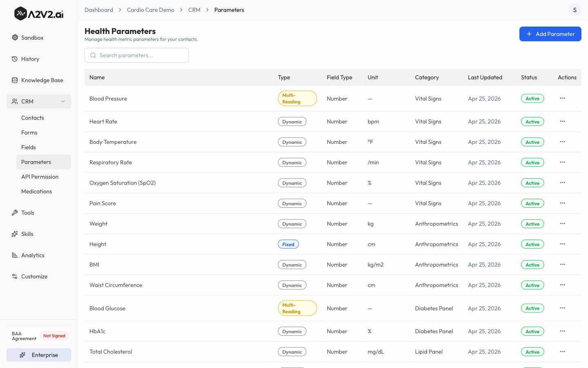The height and width of the screenshot is (368, 588).
Task: Open History from the sidebar icon
Action: coord(15,59)
